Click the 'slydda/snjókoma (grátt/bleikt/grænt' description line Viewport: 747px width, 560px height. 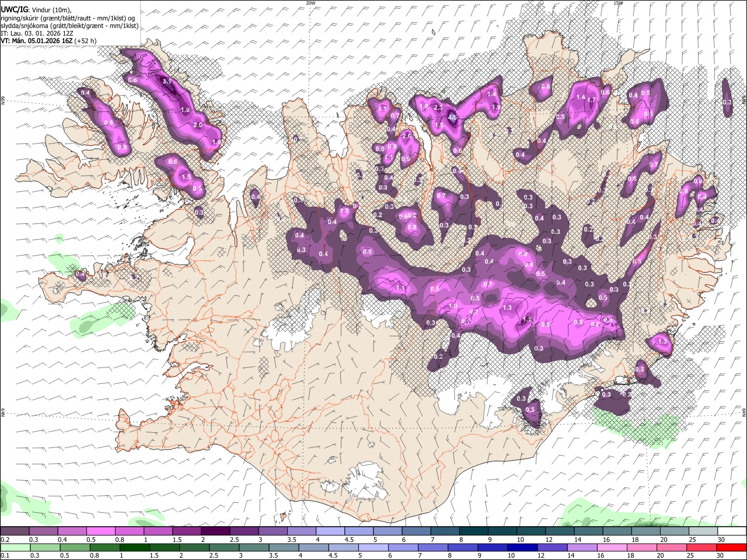point(69,26)
